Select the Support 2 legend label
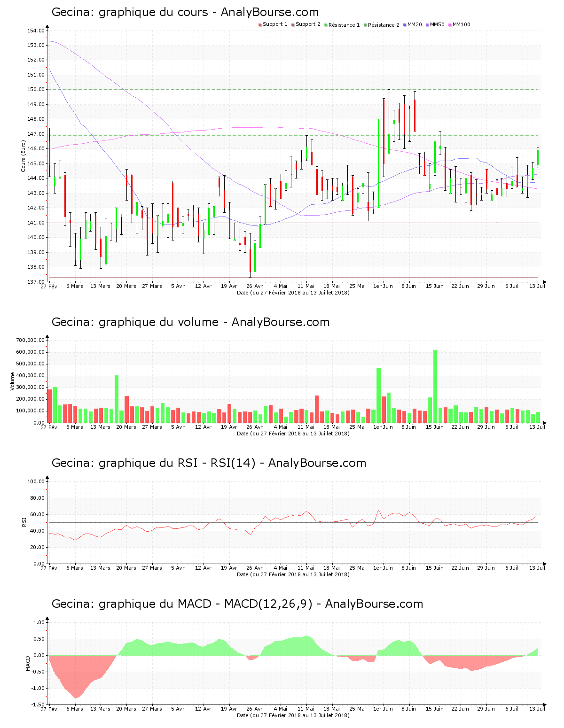This screenshot has height=728, width=564. tap(308, 24)
